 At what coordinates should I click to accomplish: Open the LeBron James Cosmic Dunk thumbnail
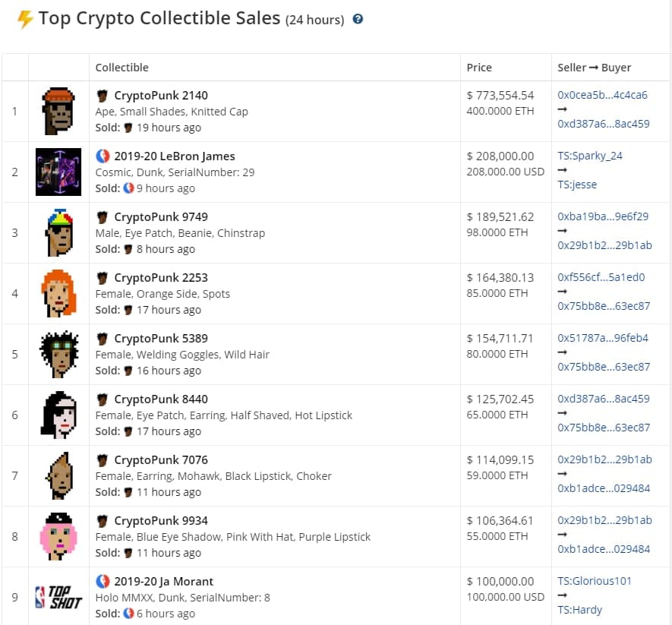58,172
